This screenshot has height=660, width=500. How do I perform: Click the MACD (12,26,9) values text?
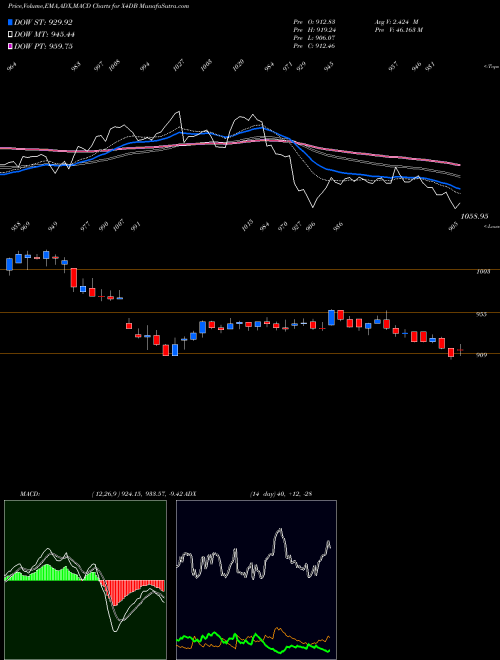click(137, 494)
